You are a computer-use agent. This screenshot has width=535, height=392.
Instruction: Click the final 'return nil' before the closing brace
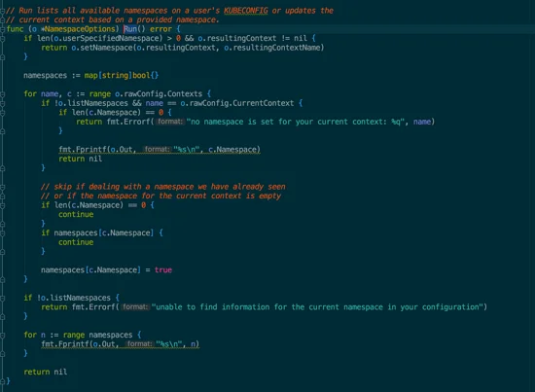46,372
